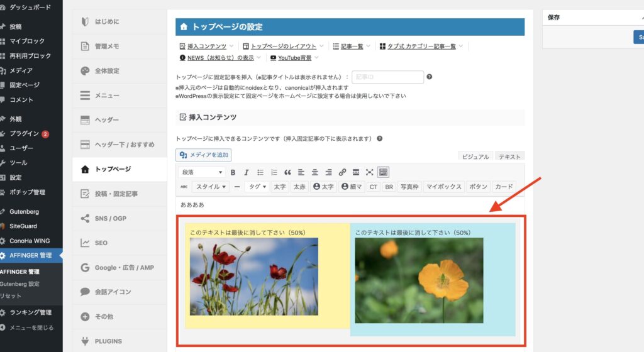Click the メディアを追加 button
644x352 pixels.
tap(204, 155)
